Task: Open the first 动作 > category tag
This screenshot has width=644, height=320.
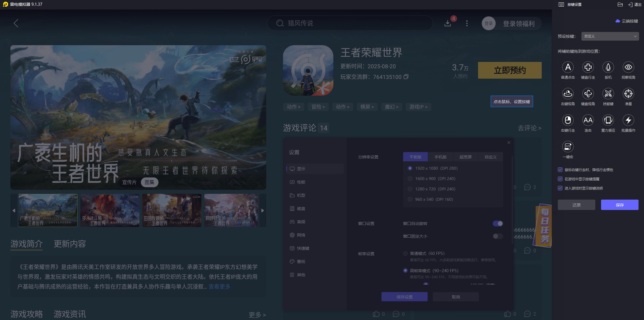Action: point(294,107)
